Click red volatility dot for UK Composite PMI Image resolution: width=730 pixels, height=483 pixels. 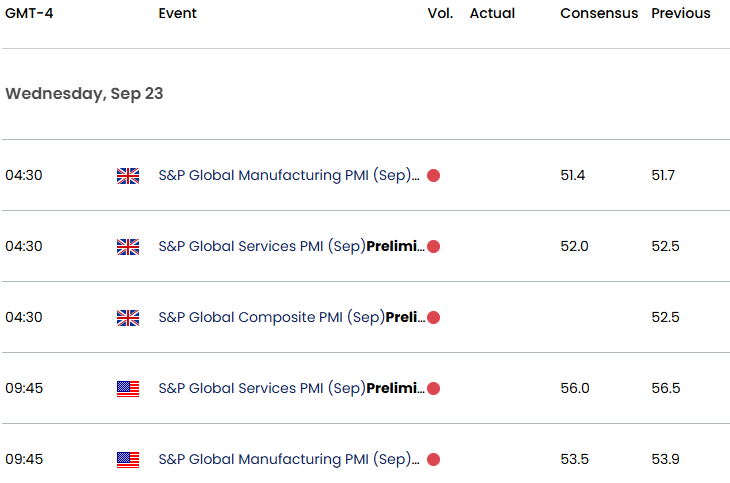[433, 318]
